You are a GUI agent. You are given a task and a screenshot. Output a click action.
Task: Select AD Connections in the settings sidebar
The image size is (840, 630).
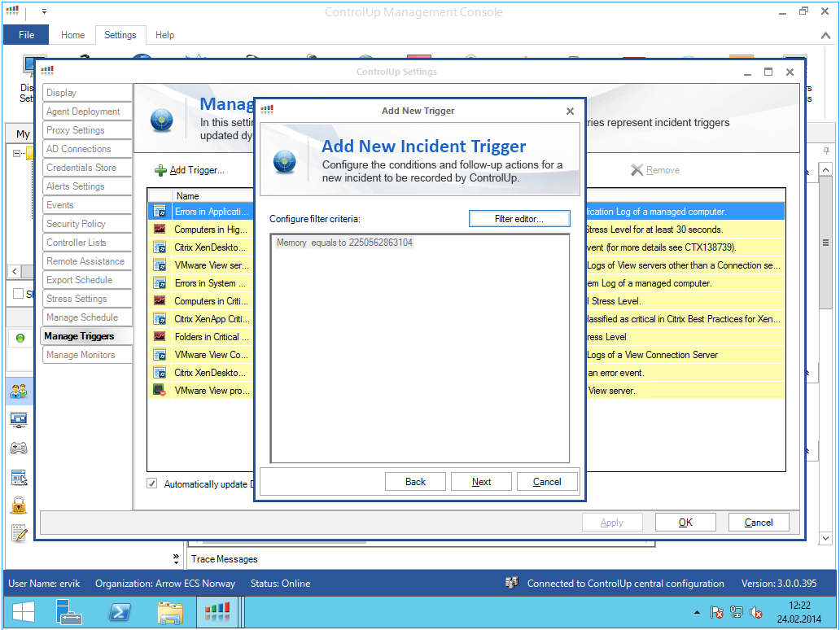tap(87, 149)
